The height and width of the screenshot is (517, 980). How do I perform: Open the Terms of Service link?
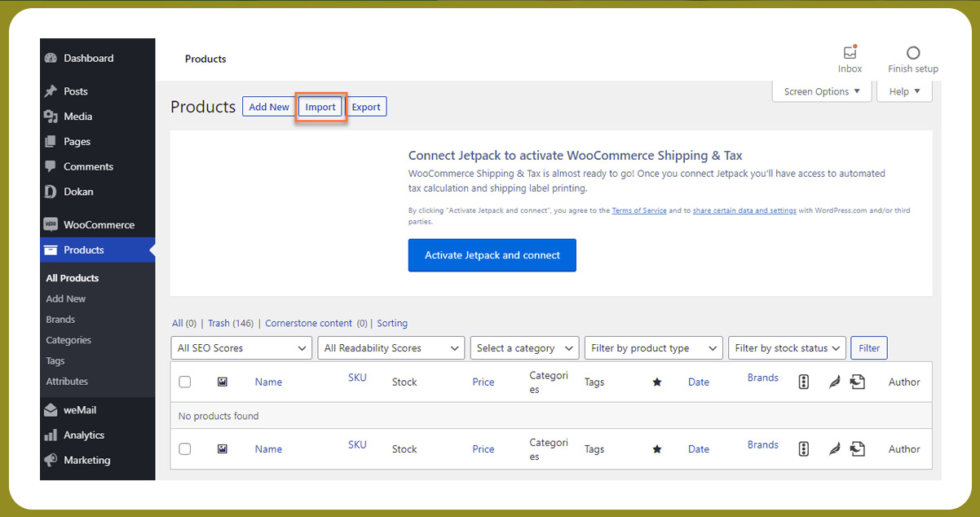click(639, 210)
